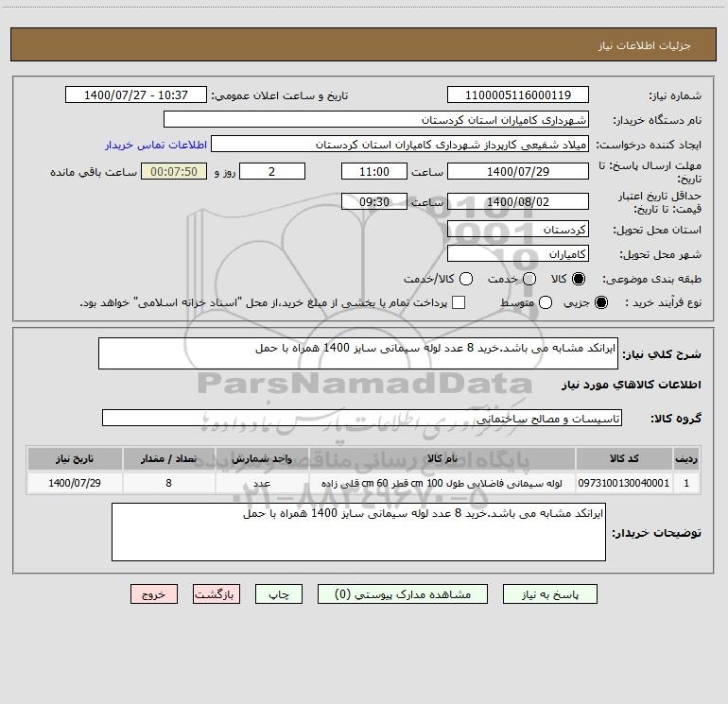Screen dimensions: 728x704
Task: Click the quantity cell showing 8
Action: pos(169,483)
